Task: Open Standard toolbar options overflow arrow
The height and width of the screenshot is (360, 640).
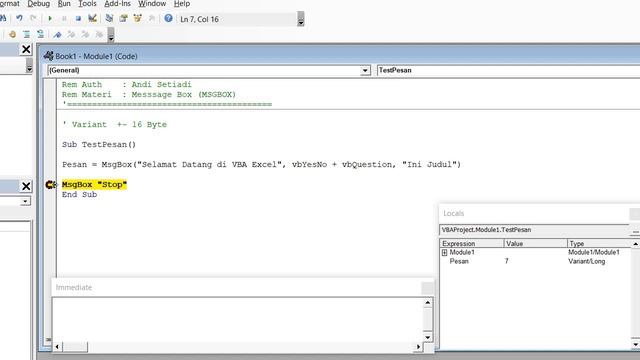Action: (x=301, y=19)
